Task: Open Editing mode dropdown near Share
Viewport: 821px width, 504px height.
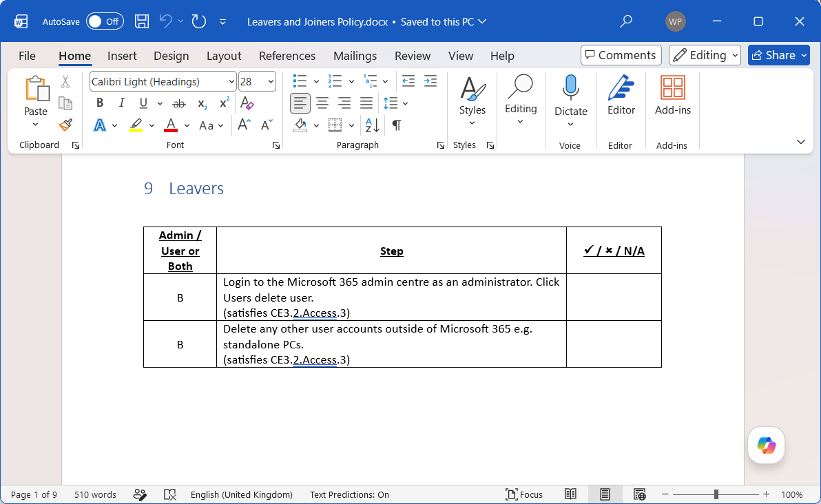Action: click(x=705, y=55)
